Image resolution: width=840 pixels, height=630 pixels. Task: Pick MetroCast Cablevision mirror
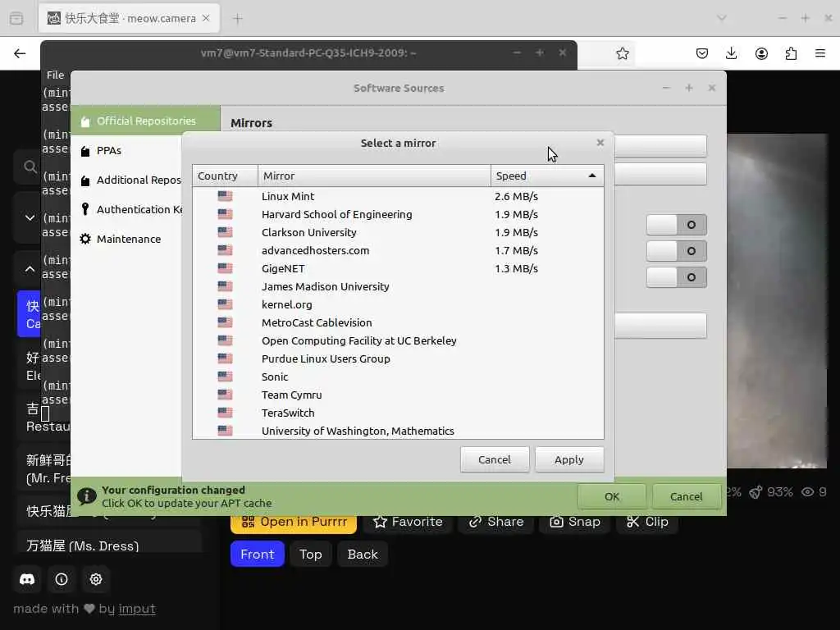tap(398, 322)
